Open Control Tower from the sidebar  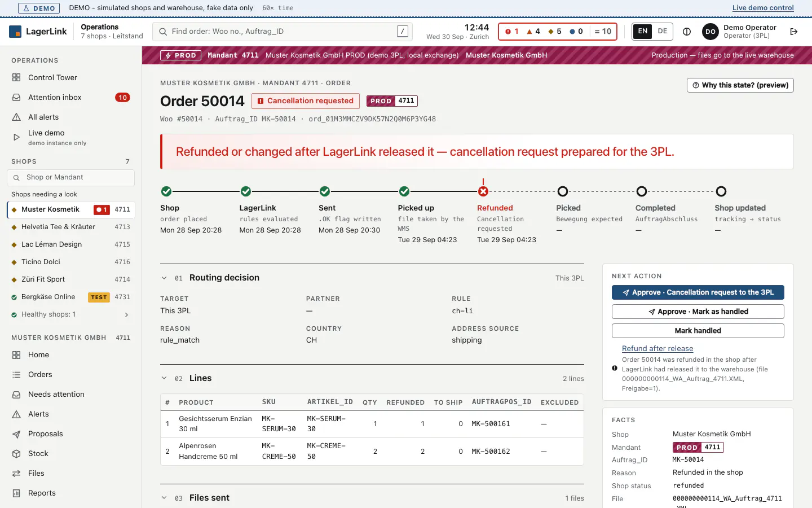[x=70, y=77]
